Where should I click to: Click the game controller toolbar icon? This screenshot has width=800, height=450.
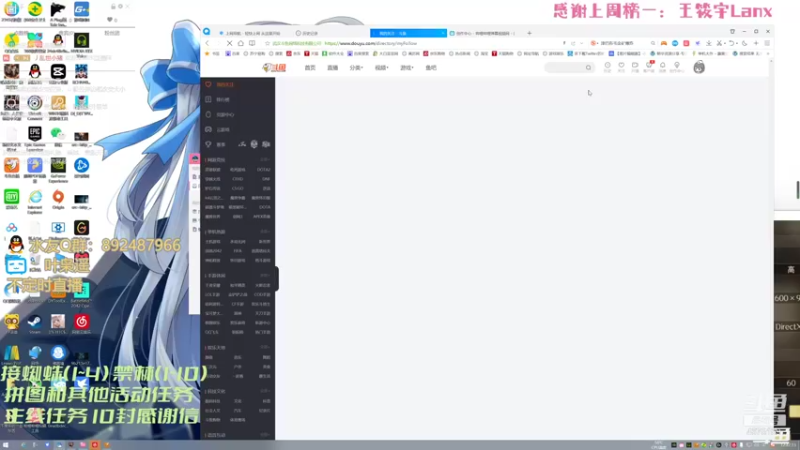(x=664, y=43)
